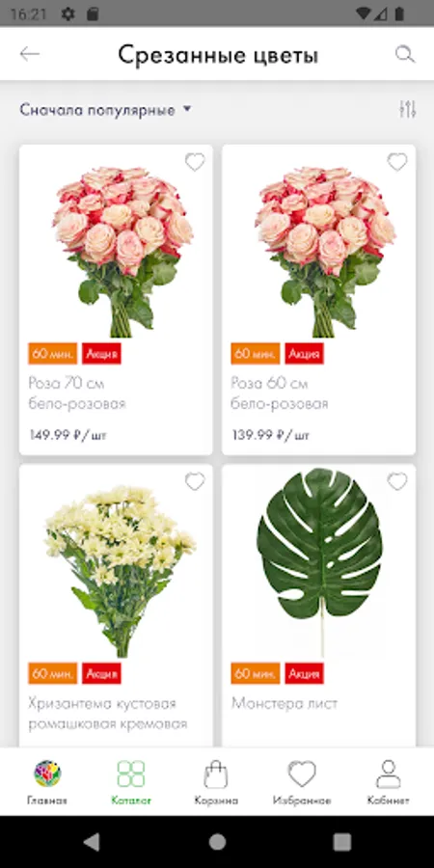Open the filter sliders icon

point(407,109)
